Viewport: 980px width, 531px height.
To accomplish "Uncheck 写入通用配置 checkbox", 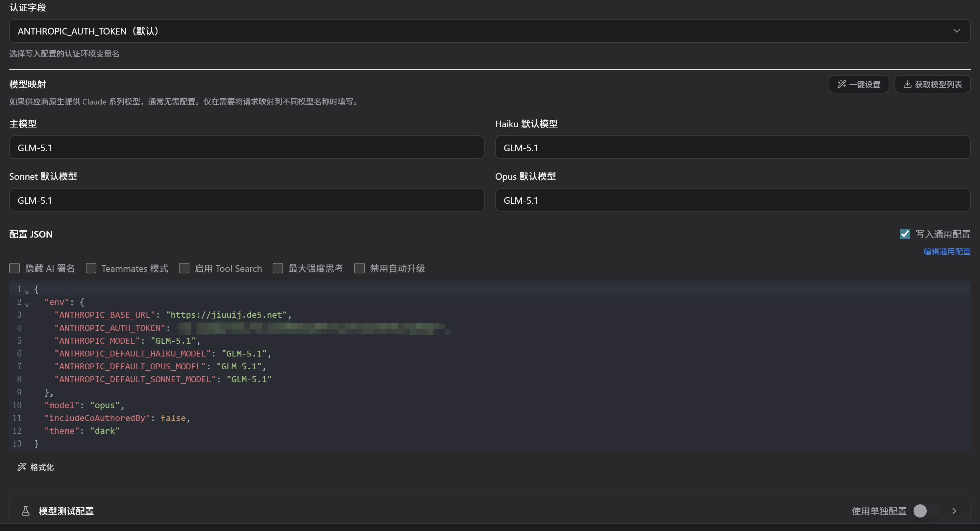I will [905, 234].
